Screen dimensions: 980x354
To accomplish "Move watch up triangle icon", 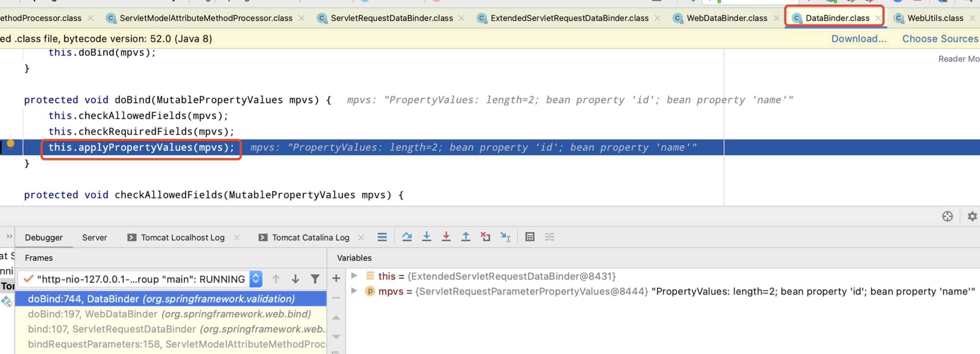I will (x=336, y=317).
